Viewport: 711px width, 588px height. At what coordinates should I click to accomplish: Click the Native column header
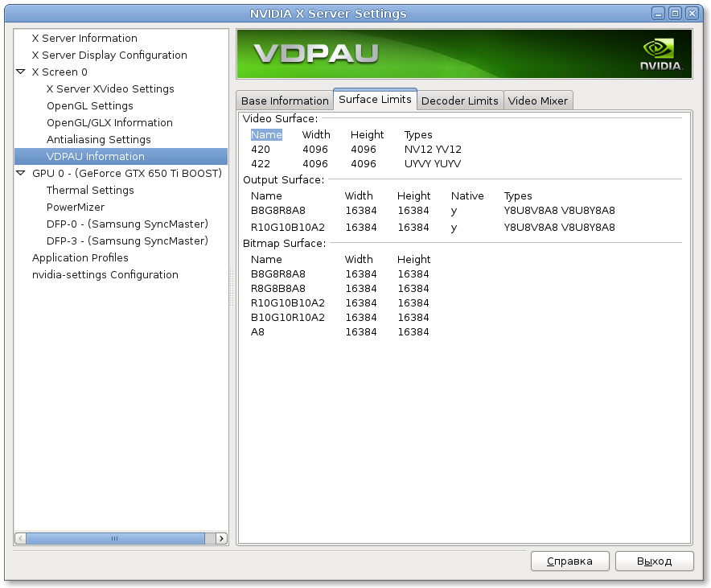(467, 195)
